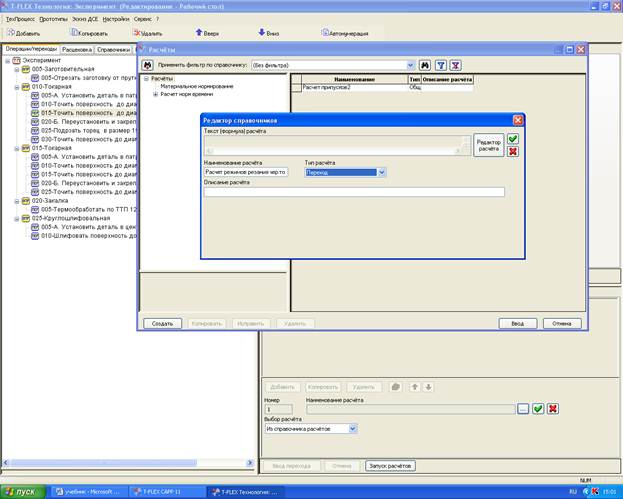Click the RU language indicator in tray

(x=573, y=492)
